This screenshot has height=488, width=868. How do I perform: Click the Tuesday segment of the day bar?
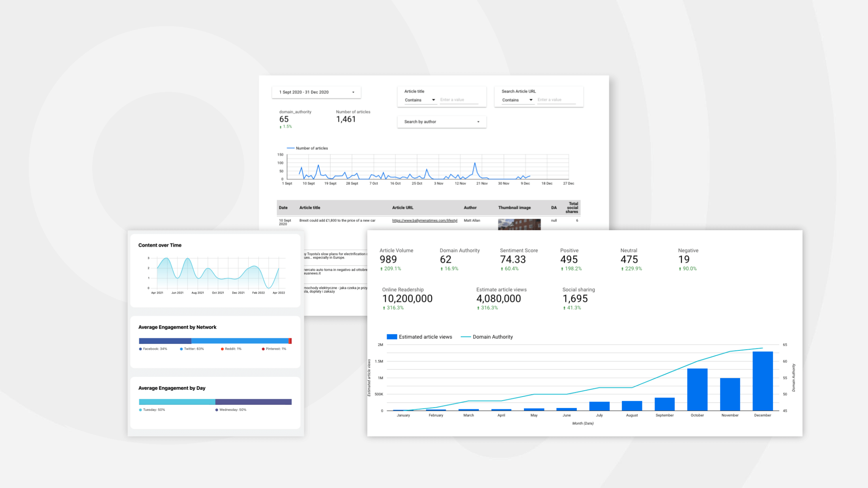(177, 402)
